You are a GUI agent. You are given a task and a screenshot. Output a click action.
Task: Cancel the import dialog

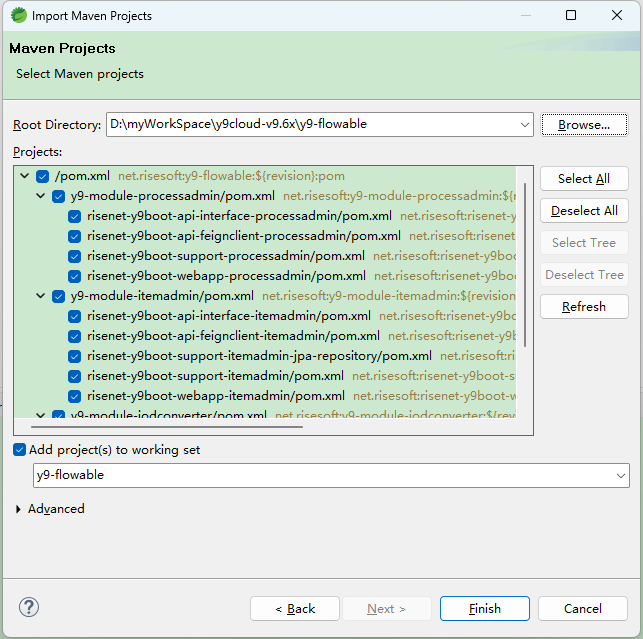pos(583,609)
